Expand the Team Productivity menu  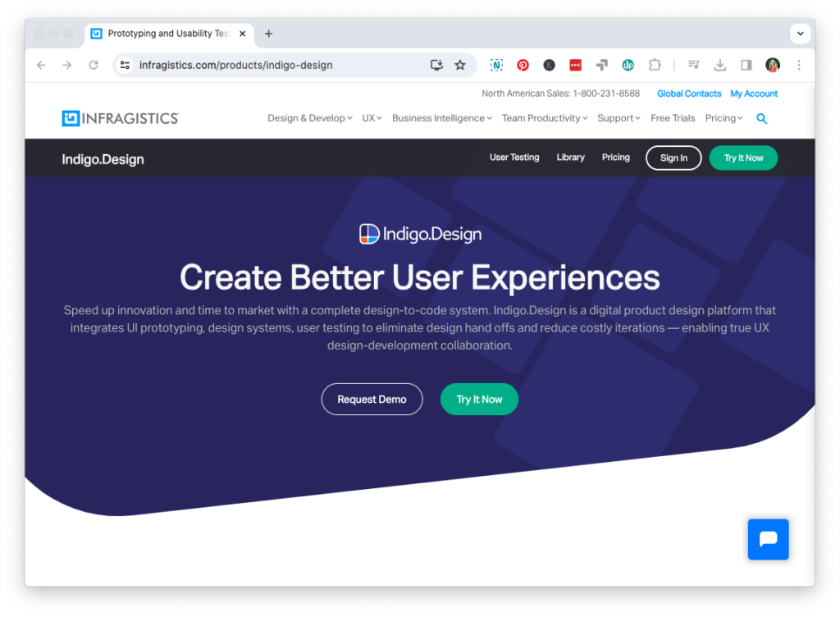coord(545,118)
